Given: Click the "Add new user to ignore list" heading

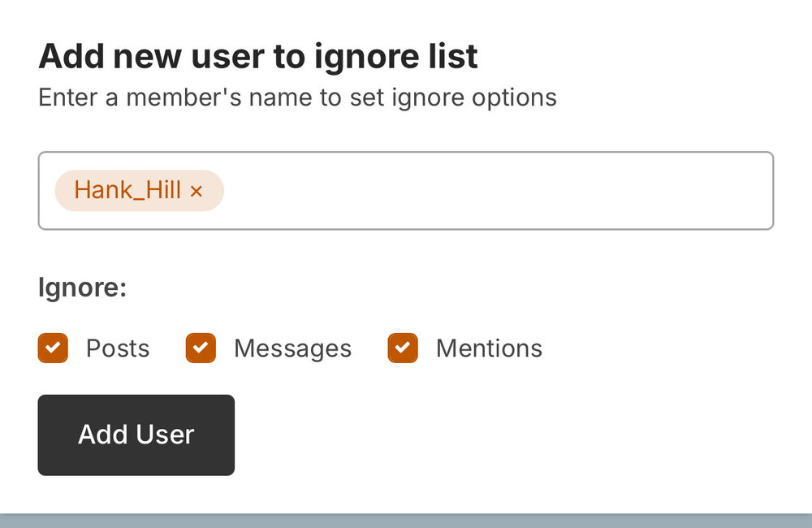Looking at the screenshot, I should pos(258,57).
